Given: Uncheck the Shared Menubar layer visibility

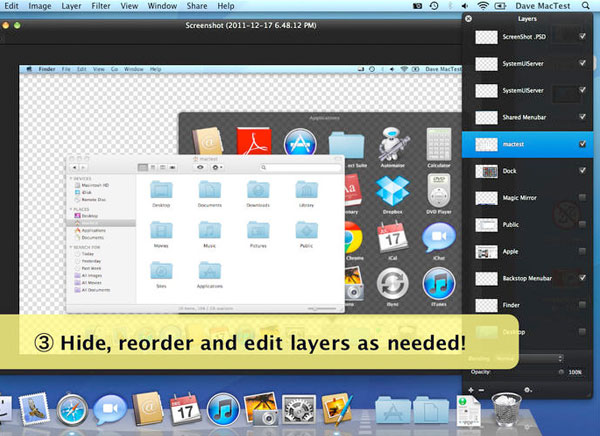Looking at the screenshot, I should coord(582,117).
